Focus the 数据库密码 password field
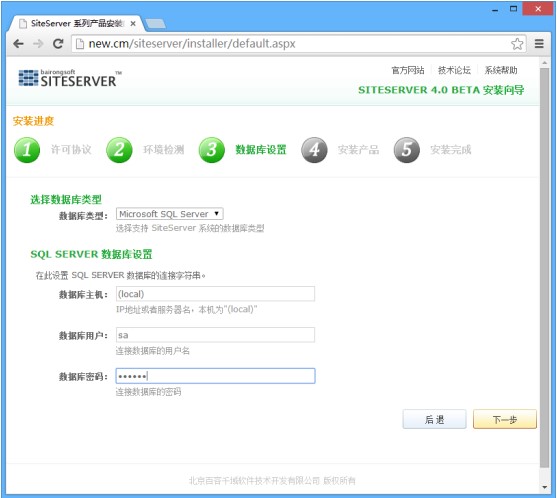 [x=215, y=376]
